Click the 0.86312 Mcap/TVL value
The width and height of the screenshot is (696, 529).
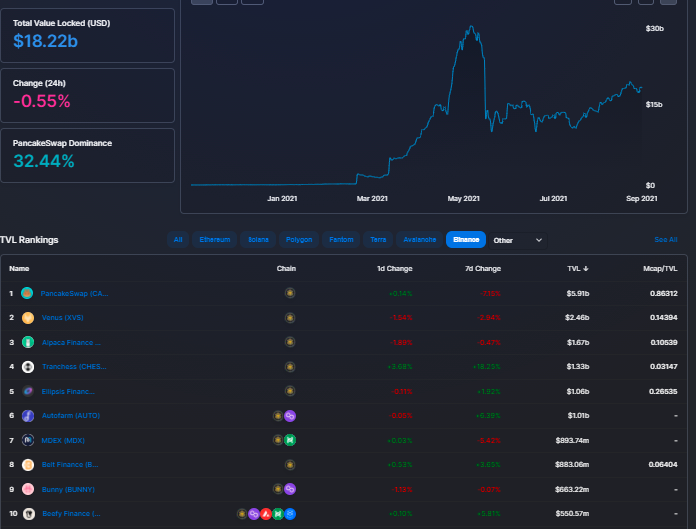pyautogui.click(x=664, y=293)
